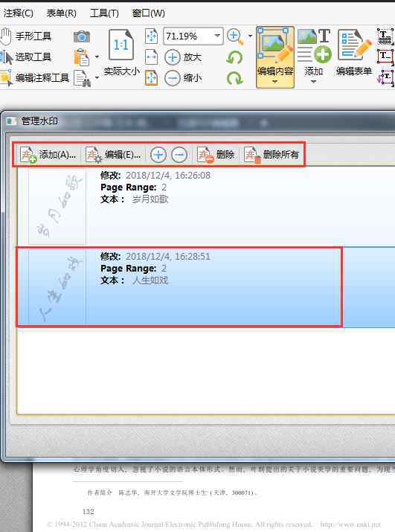
Task: Open the 71.19% zoom level dropdown
Action: (x=217, y=36)
